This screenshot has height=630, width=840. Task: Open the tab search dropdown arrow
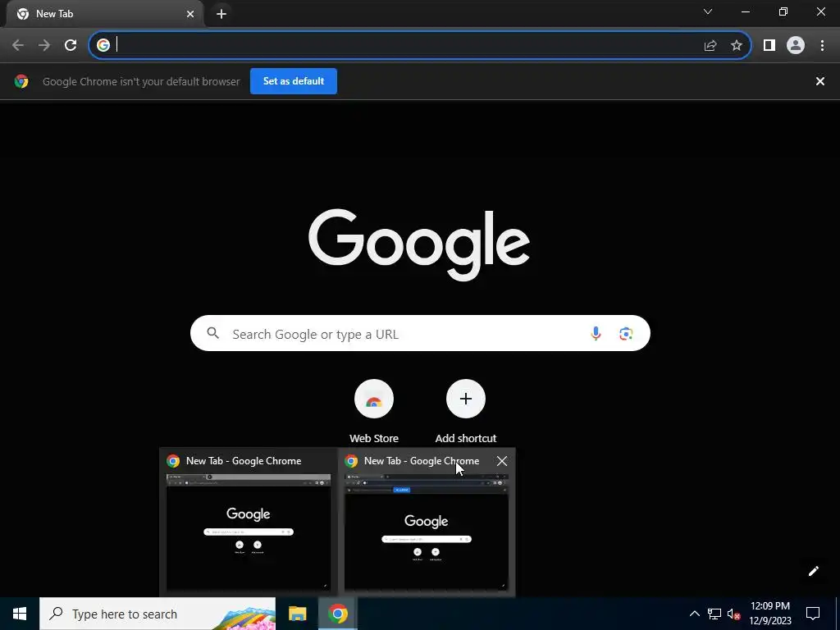(708, 11)
